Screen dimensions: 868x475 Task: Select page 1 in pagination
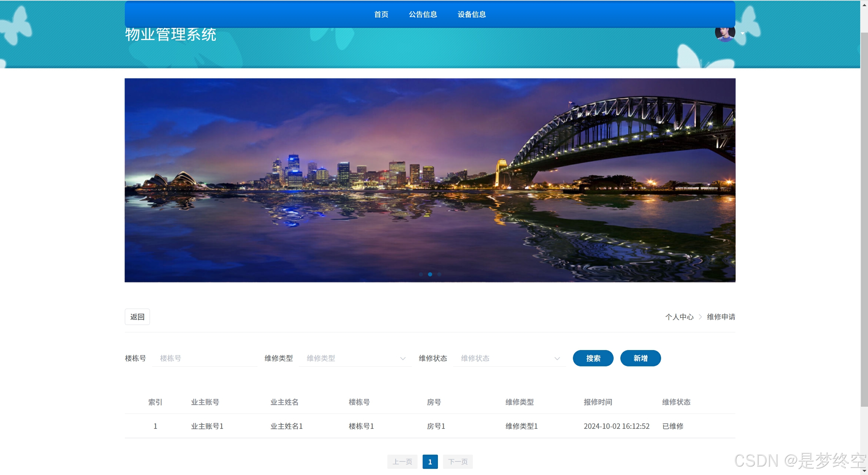[x=430, y=462]
